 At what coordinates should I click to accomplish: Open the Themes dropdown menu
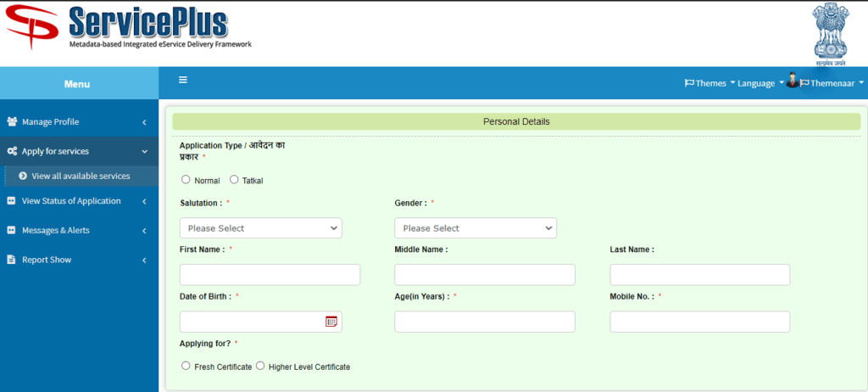click(x=710, y=83)
